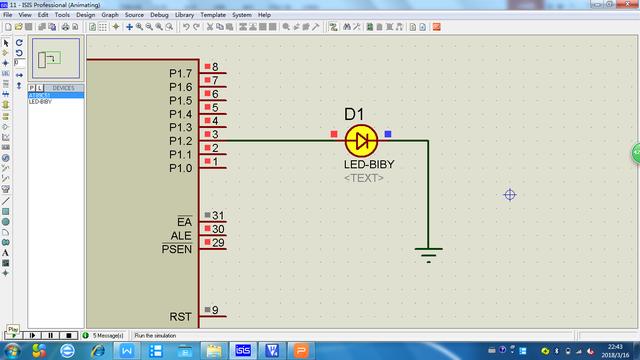
Task: Select the 2D text script 'A' tool
Action: coord(6,253)
